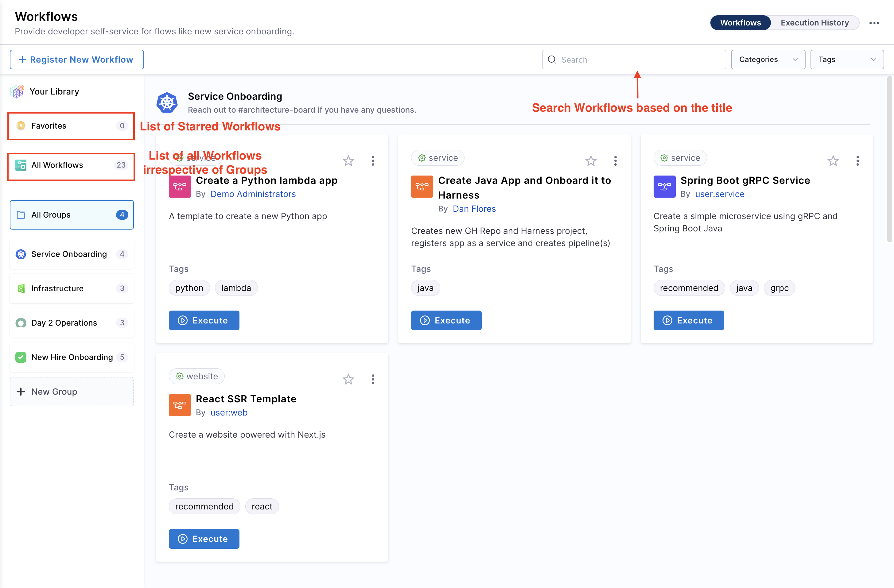Open the Demo Administrators owner link
Screen dimensions: 894x588
coord(253,194)
